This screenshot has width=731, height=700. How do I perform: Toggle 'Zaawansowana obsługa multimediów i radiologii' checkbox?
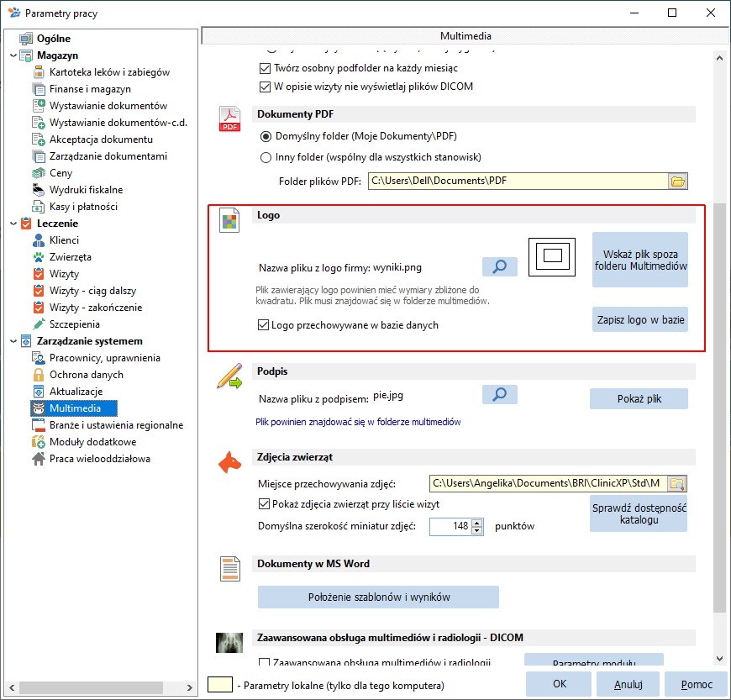264,662
